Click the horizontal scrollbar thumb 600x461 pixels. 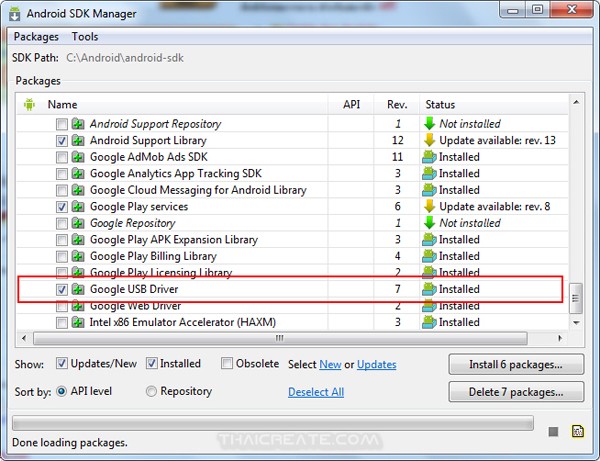[280, 338]
